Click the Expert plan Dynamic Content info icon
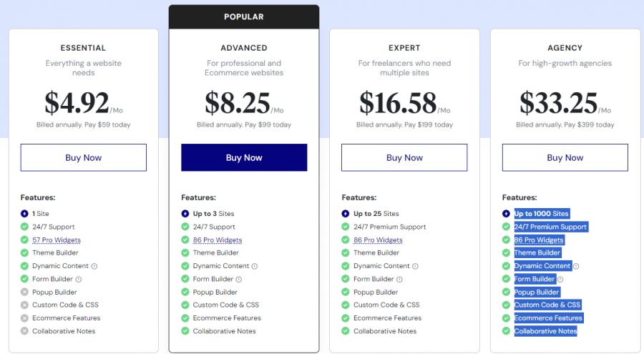 pyautogui.click(x=415, y=266)
